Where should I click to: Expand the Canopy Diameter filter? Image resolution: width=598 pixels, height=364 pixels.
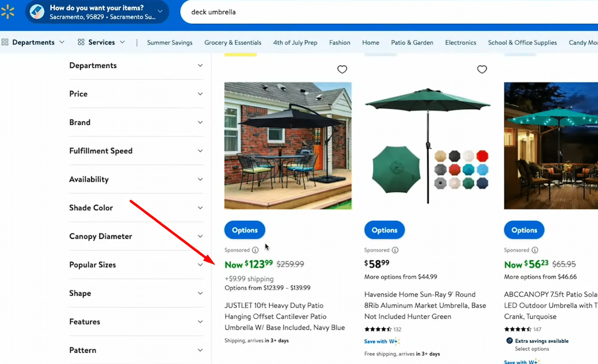[x=136, y=236]
